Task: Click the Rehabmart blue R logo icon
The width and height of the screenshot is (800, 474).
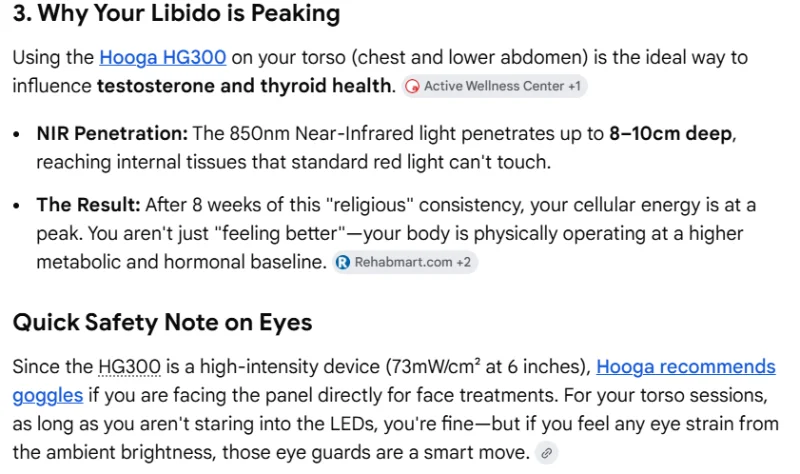Action: 343,262
